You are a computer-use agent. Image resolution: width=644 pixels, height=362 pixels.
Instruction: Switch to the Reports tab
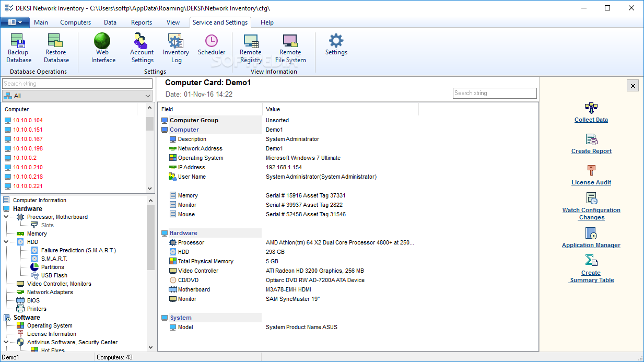click(x=142, y=22)
